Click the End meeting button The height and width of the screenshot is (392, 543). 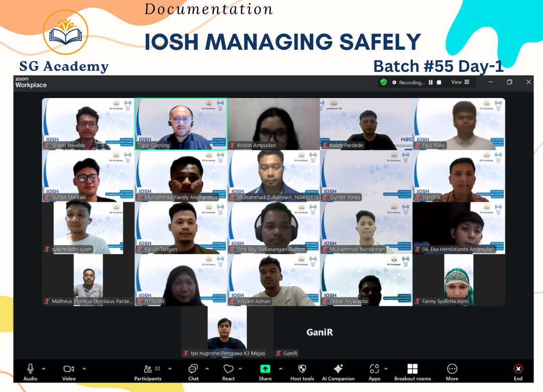(x=518, y=372)
